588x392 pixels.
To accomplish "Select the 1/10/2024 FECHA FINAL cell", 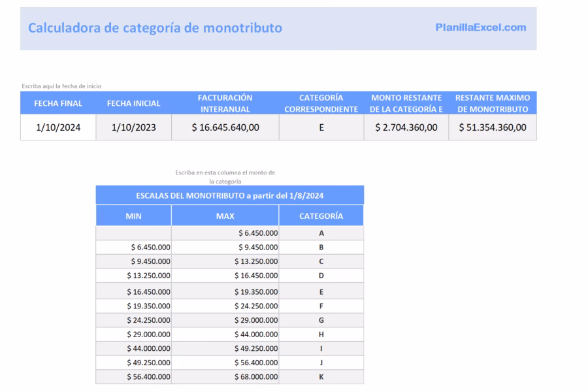I will coord(57,127).
